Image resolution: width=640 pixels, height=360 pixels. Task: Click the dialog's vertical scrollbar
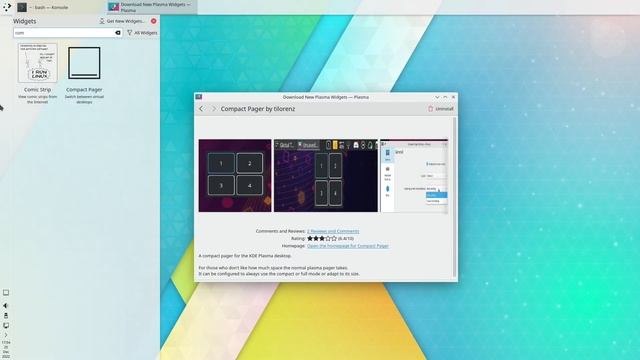tap(454, 197)
